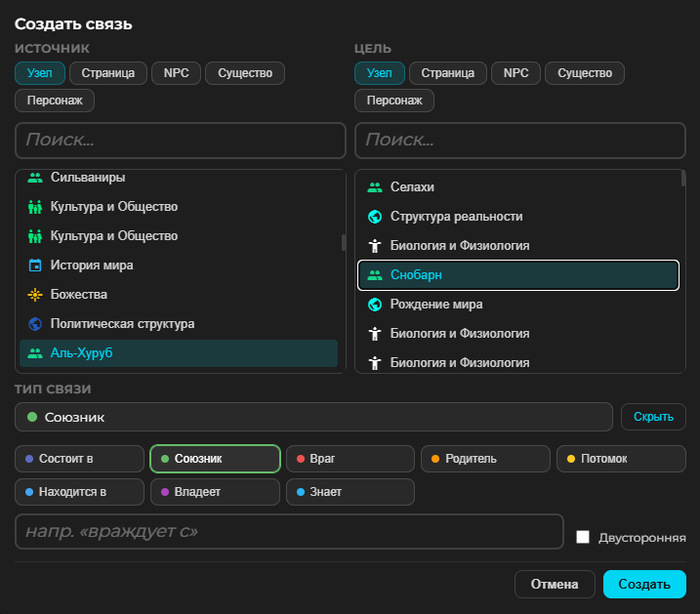Click the sun icon beside Божества
Screen dimensions: 700x614
coord(35,295)
